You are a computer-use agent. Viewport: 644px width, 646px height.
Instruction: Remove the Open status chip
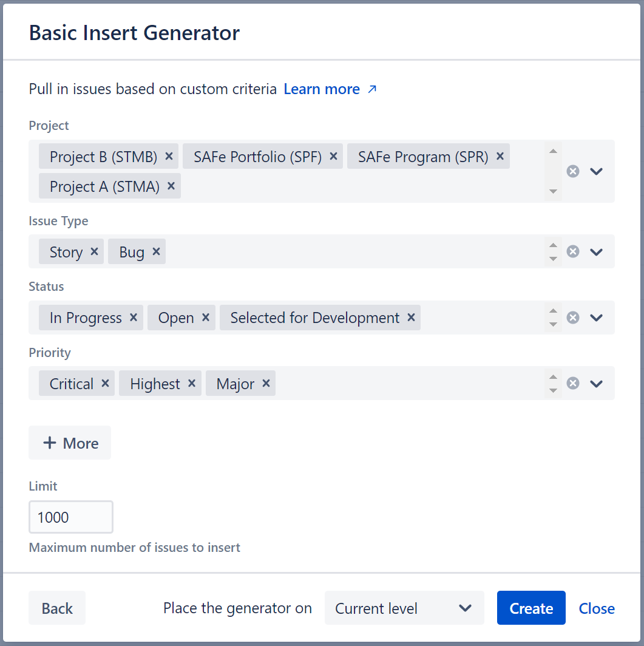point(205,318)
